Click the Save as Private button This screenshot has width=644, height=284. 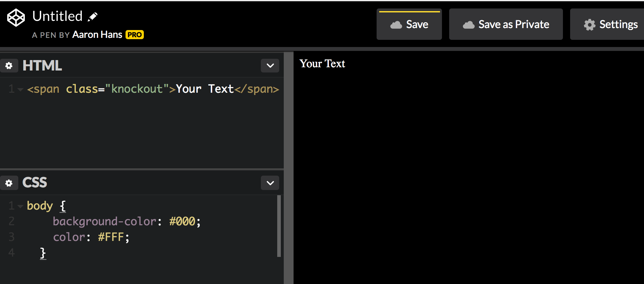tap(506, 24)
